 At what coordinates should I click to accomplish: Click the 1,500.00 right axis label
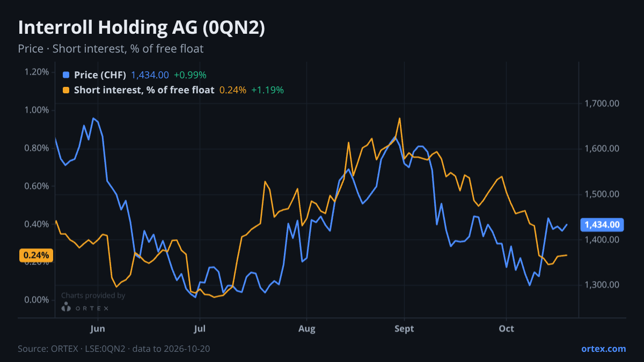click(601, 194)
